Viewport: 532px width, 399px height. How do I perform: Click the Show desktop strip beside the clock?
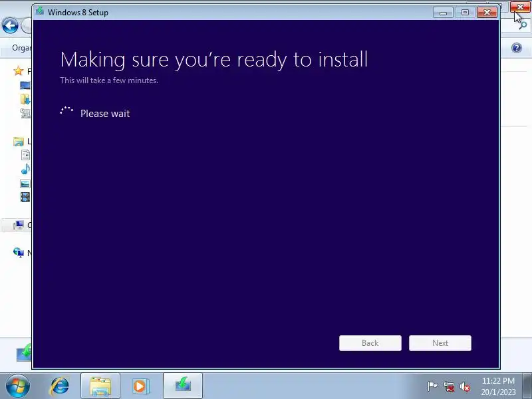click(x=527, y=386)
